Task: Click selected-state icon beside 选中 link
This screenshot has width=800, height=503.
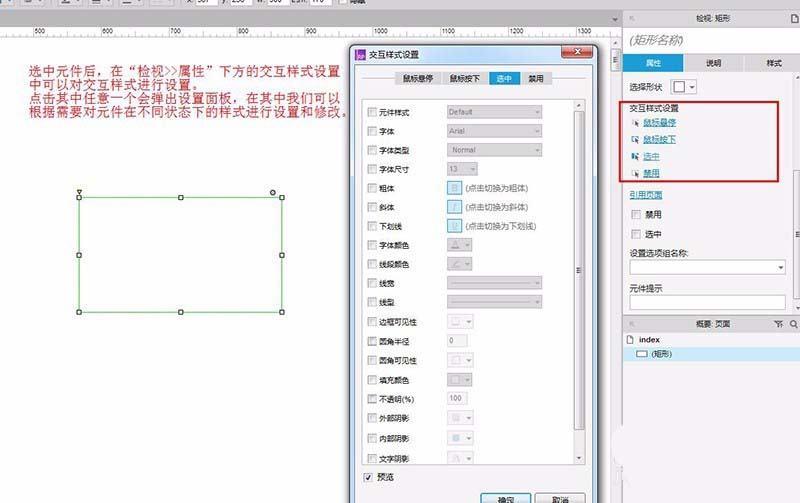Action: [635, 156]
